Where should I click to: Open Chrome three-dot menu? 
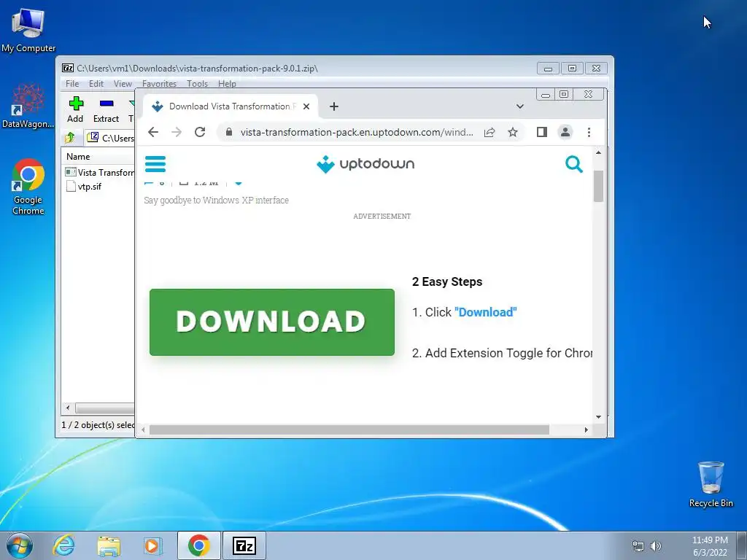(x=589, y=132)
